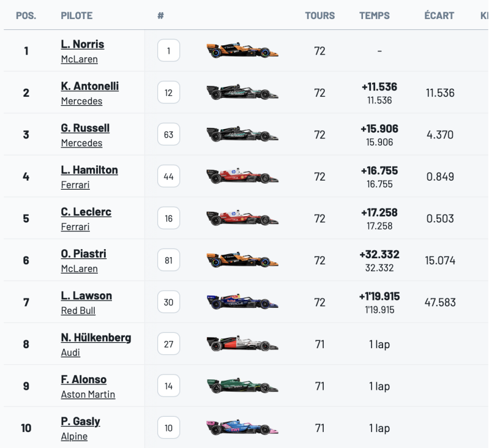Click the number 63 badge for Russell
489x448 pixels.
coord(169,135)
